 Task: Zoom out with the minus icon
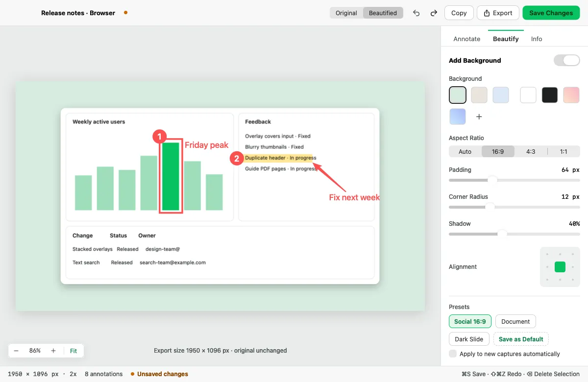(x=16, y=351)
